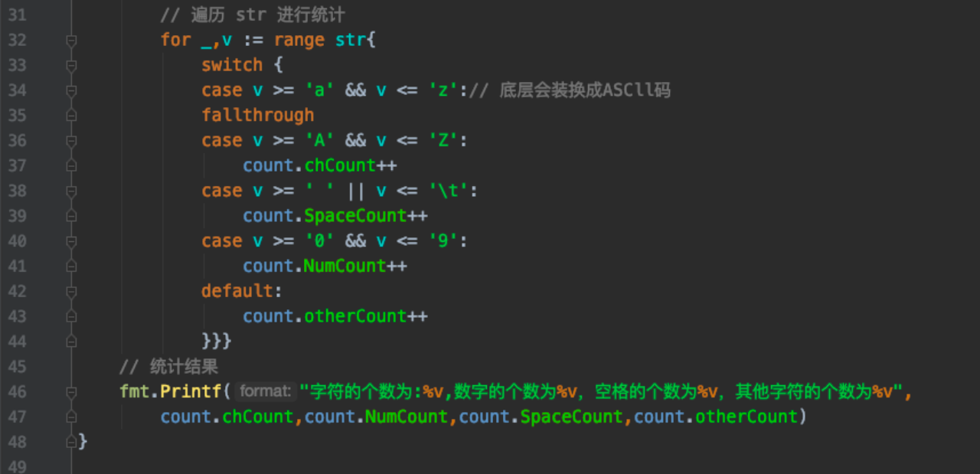The width and height of the screenshot is (980, 474).
Task: Fold the fmt.Printf call on line 46
Action: (x=71, y=392)
